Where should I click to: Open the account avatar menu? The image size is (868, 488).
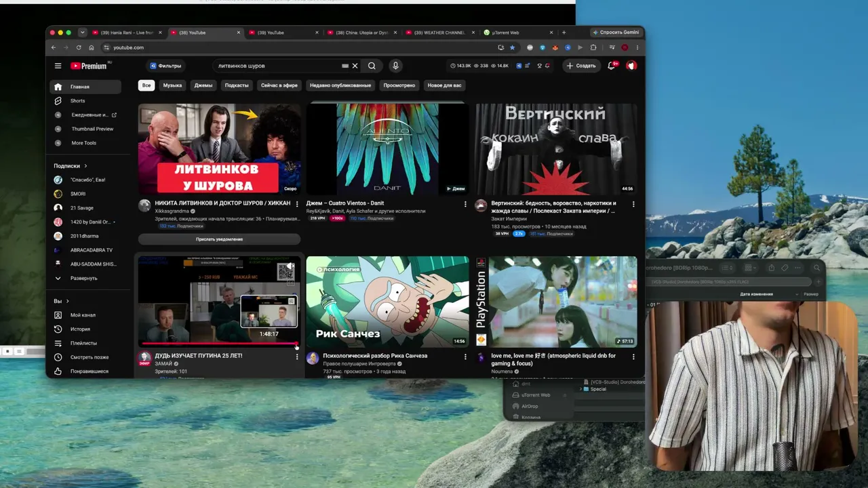[631, 66]
